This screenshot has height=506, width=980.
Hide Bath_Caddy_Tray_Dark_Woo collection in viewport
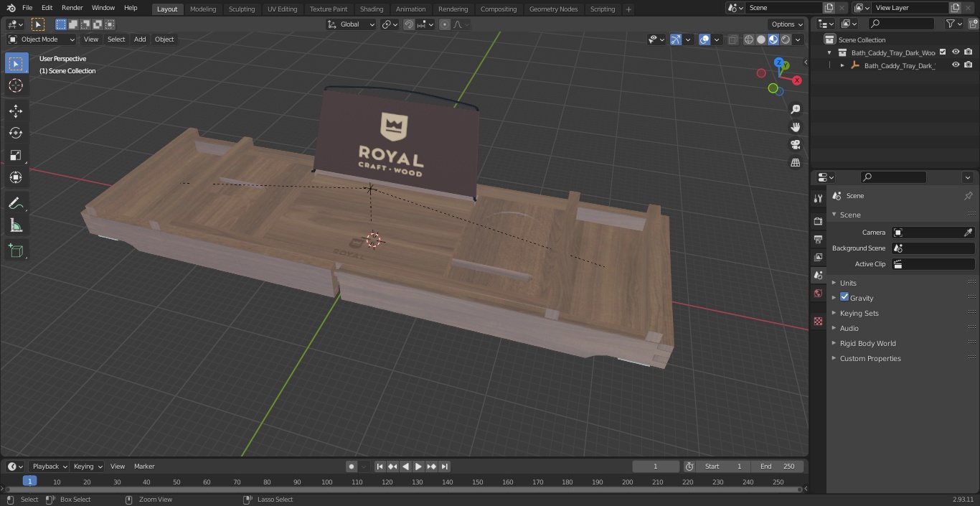(x=956, y=52)
